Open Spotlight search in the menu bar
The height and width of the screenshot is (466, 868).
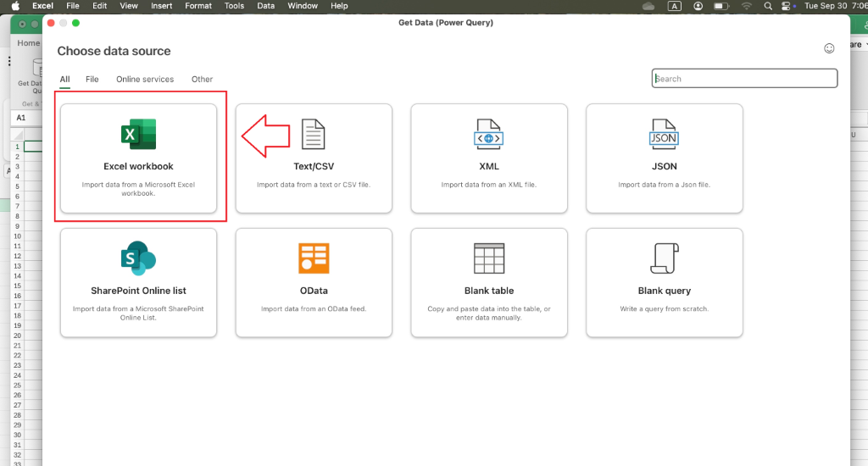point(768,6)
